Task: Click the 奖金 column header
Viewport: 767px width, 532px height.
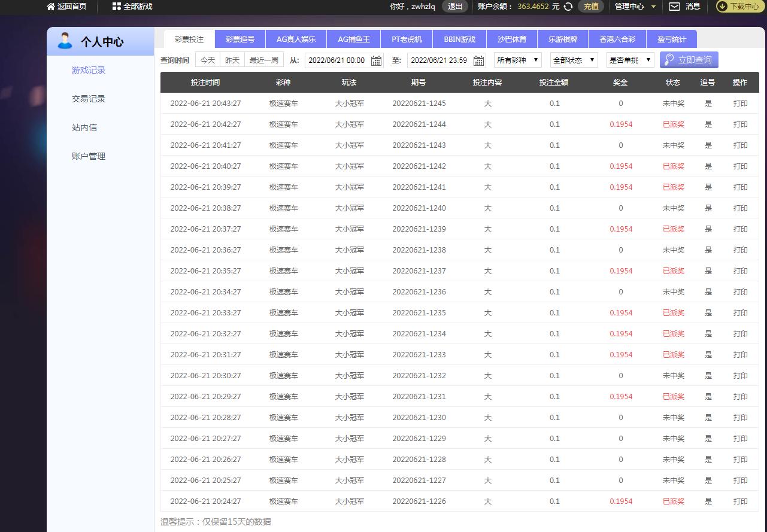Action: (x=620, y=83)
